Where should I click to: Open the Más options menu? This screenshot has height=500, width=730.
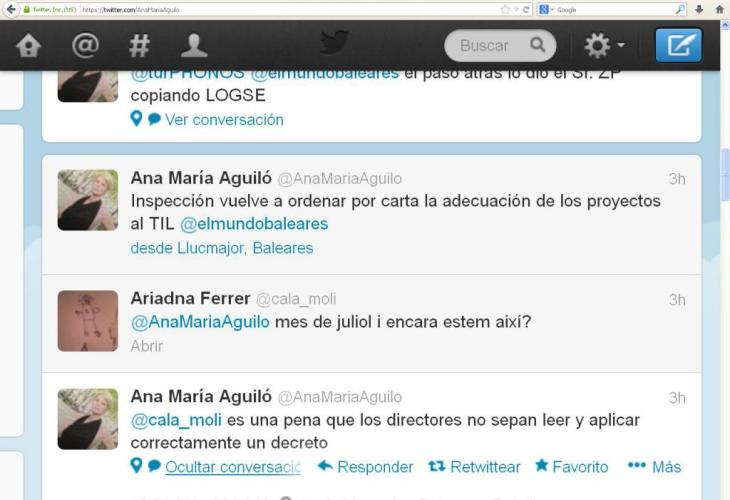tap(654, 466)
